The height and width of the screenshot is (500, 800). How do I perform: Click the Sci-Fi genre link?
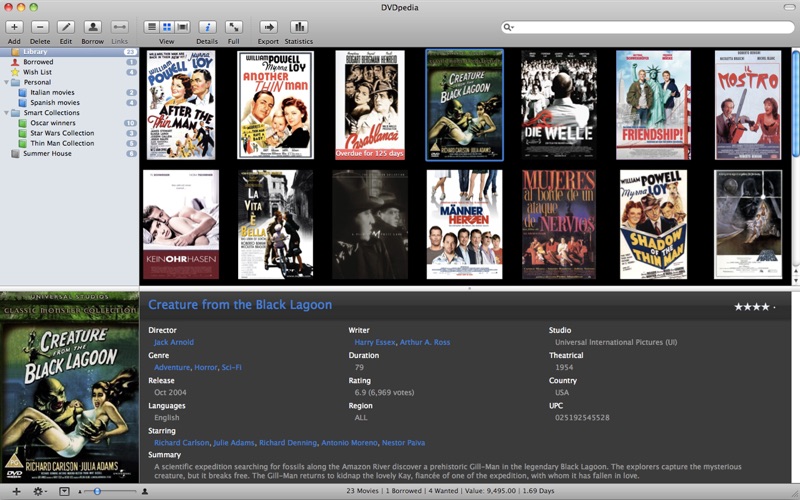click(232, 367)
